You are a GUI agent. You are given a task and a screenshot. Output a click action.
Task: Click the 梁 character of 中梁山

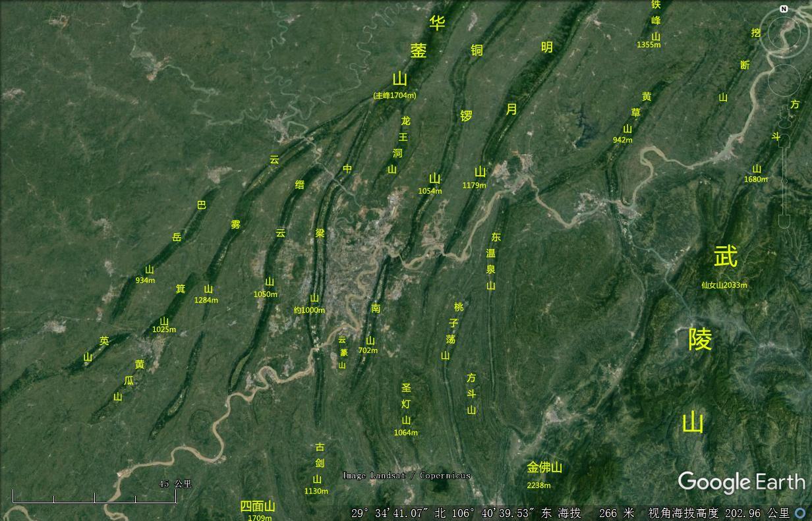point(320,233)
